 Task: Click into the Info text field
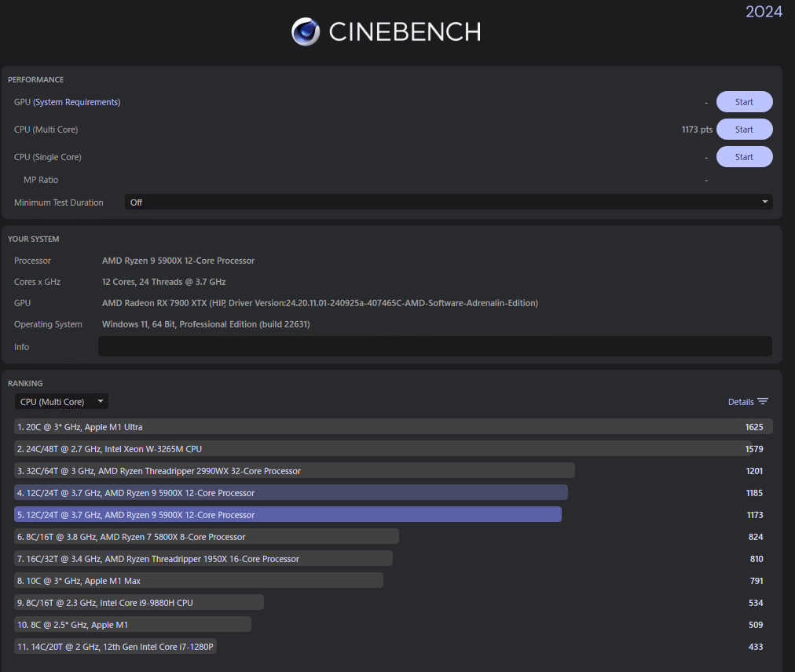point(434,347)
